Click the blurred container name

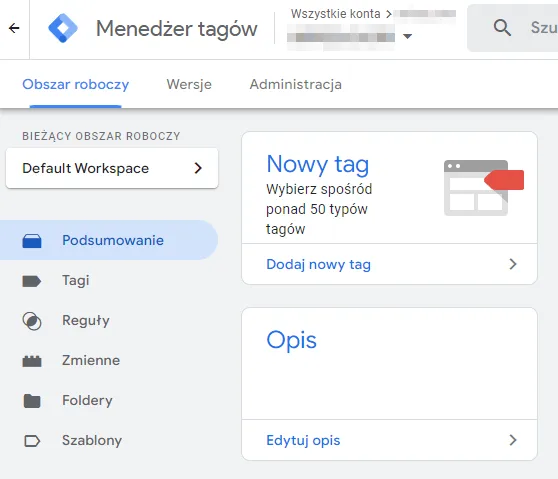click(341, 37)
